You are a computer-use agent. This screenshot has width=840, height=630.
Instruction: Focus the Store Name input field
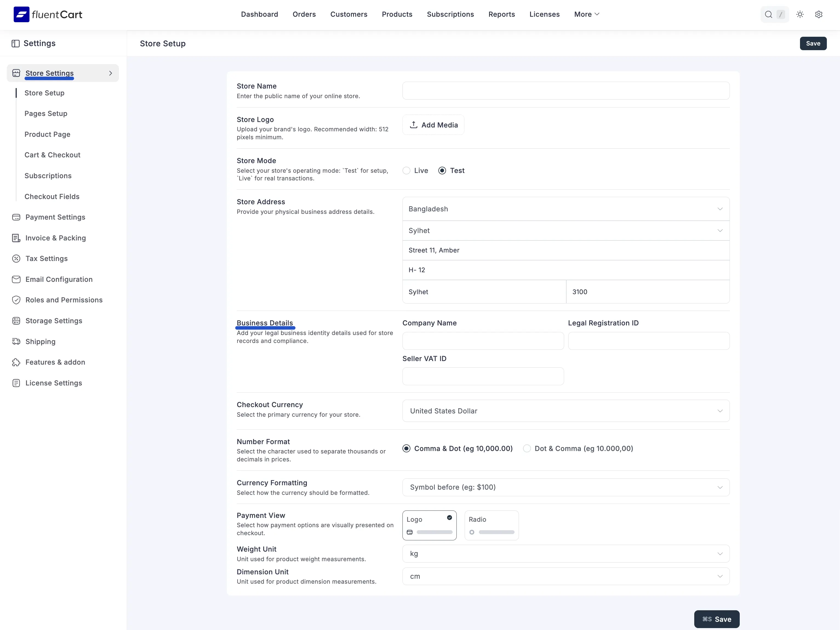(566, 90)
